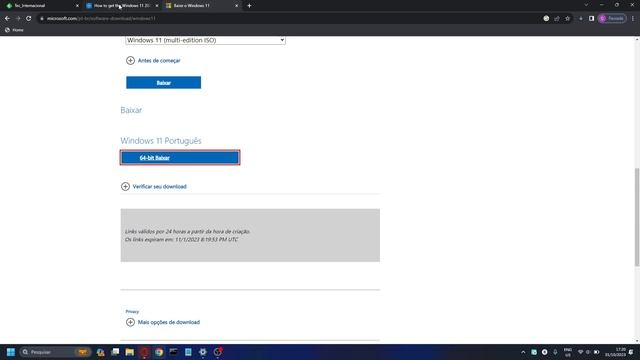This screenshot has width=640, height=360.
Task: Click the green tray app icon
Action: click(x=534, y=352)
